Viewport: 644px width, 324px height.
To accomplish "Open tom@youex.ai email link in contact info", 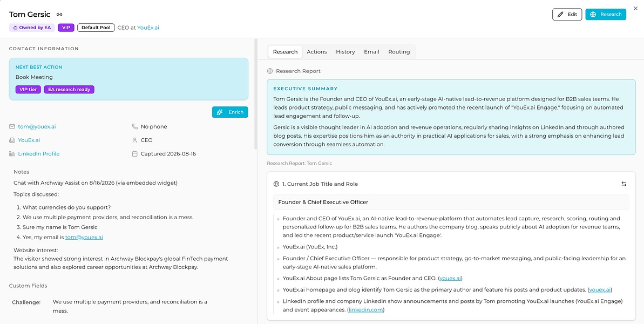I will coord(37,126).
